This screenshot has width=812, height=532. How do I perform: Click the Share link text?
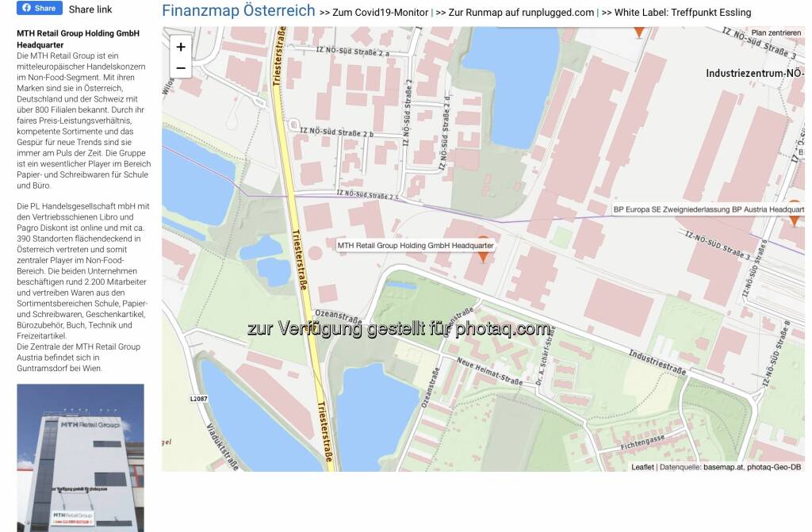[90, 10]
